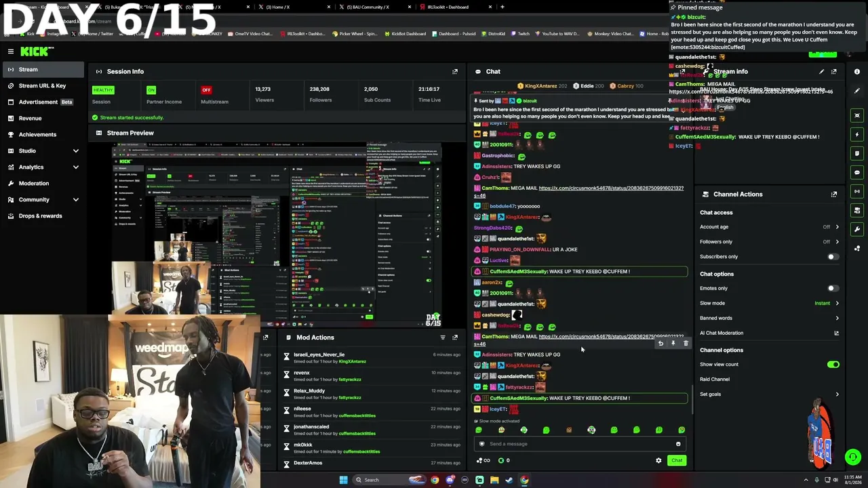Open Stream URL & Key page

click(x=43, y=85)
